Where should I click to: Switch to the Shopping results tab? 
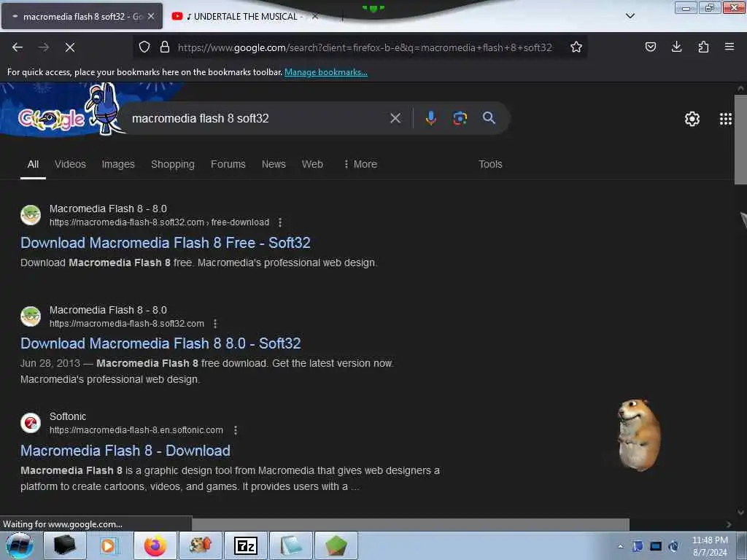point(172,164)
